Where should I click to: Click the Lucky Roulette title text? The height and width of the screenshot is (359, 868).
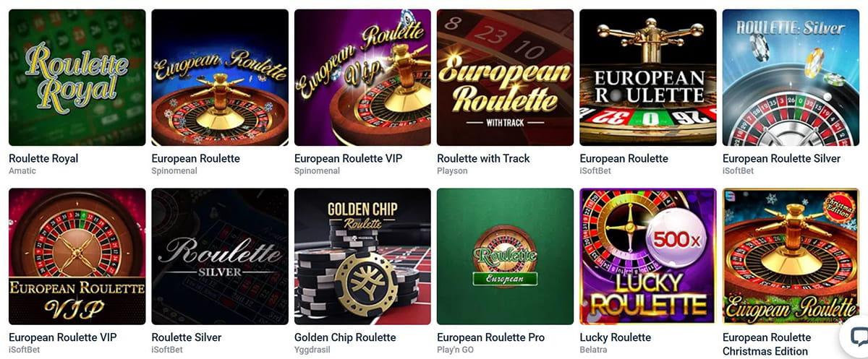pos(616,337)
